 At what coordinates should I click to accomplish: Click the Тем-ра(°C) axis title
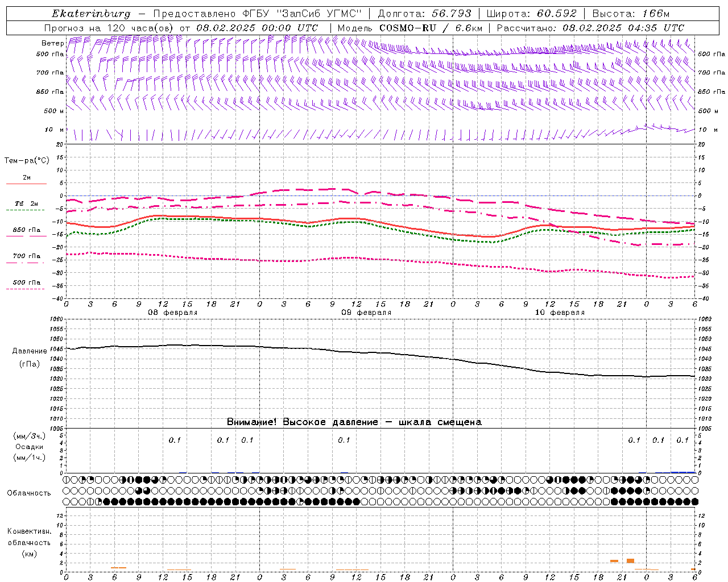[x=27, y=161]
